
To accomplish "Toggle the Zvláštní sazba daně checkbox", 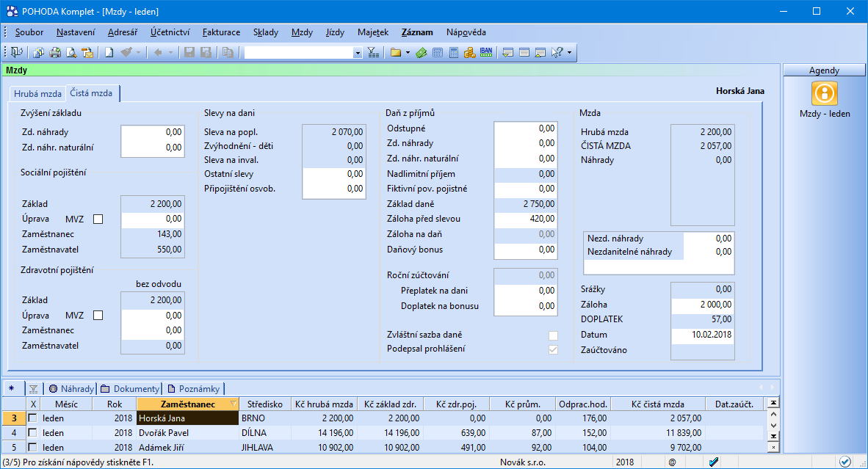I will pos(553,335).
